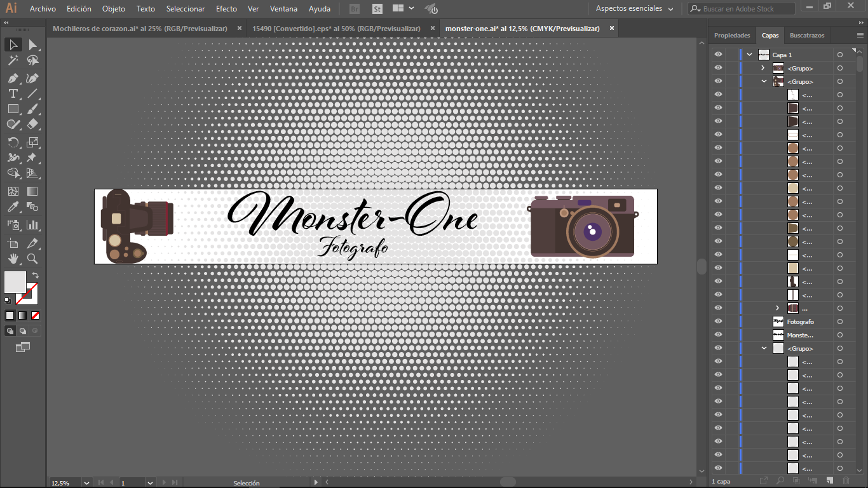Select the Curvature tool

(x=32, y=78)
